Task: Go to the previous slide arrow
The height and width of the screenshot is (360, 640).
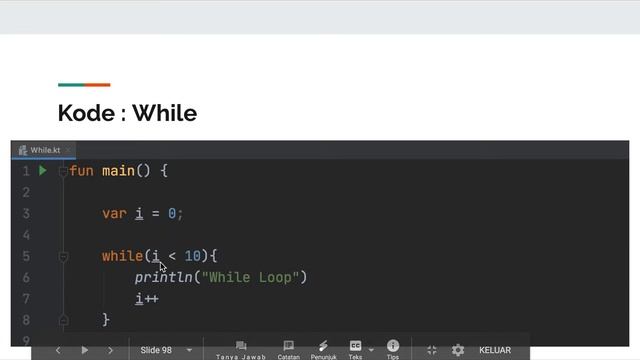Action: [x=58, y=350]
